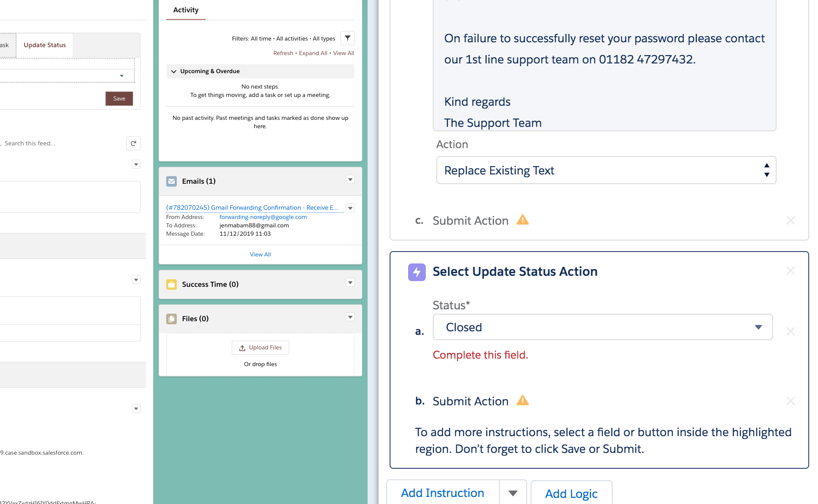Switch to the Update Status tab
818x504 pixels.
click(x=45, y=45)
